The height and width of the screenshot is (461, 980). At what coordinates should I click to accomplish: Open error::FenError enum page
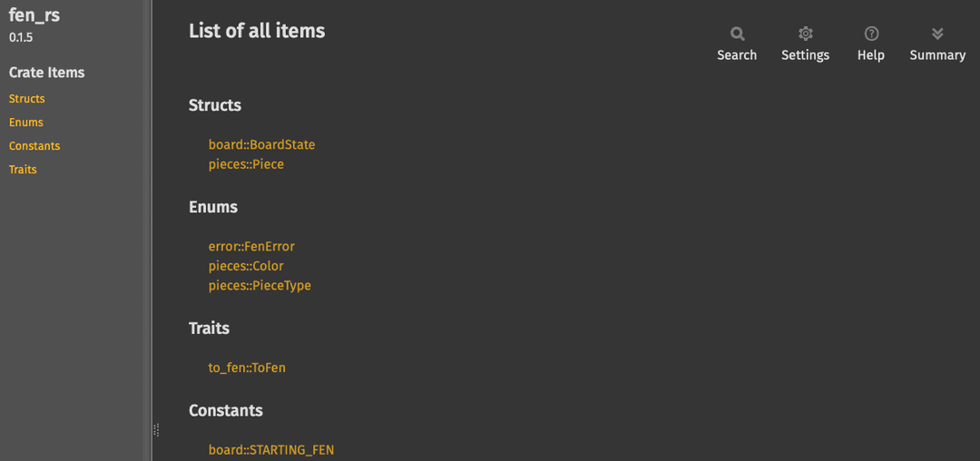click(x=251, y=246)
